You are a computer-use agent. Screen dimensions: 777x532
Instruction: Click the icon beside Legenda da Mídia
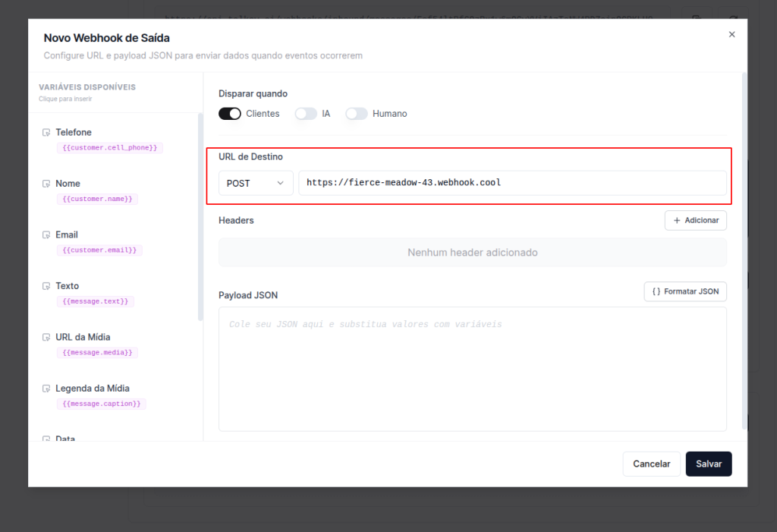pos(46,389)
